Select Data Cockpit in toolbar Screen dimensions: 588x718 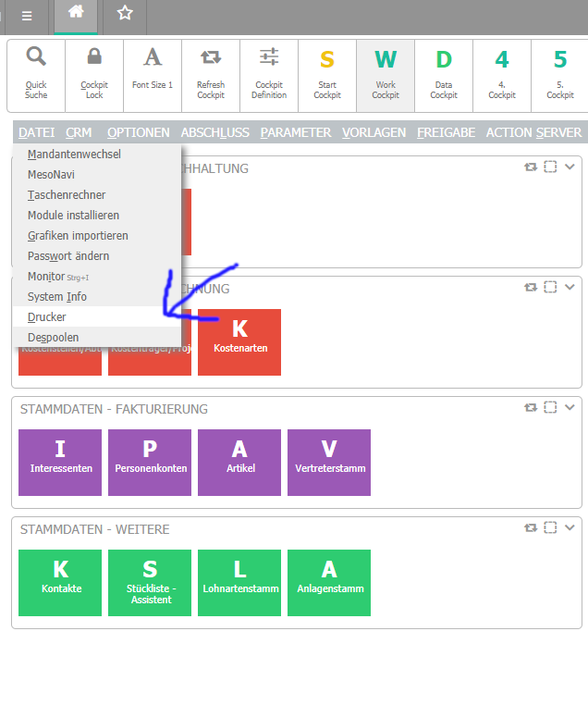coord(444,69)
